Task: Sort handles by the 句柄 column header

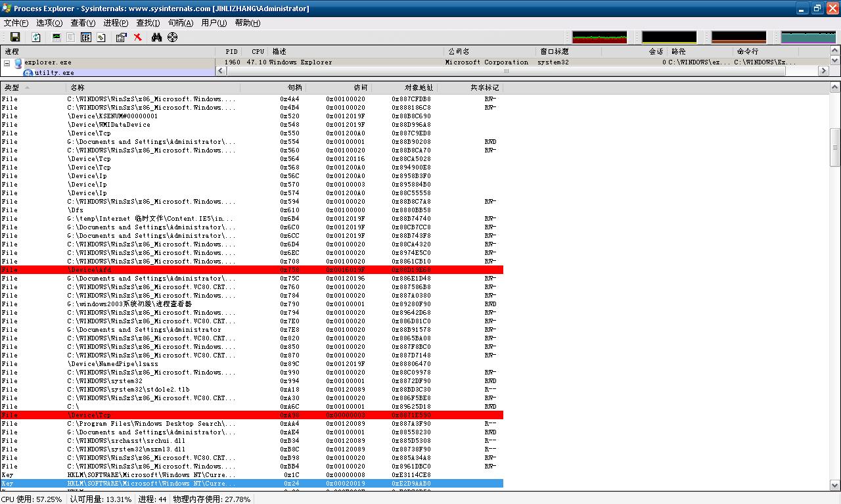Action: [273, 87]
